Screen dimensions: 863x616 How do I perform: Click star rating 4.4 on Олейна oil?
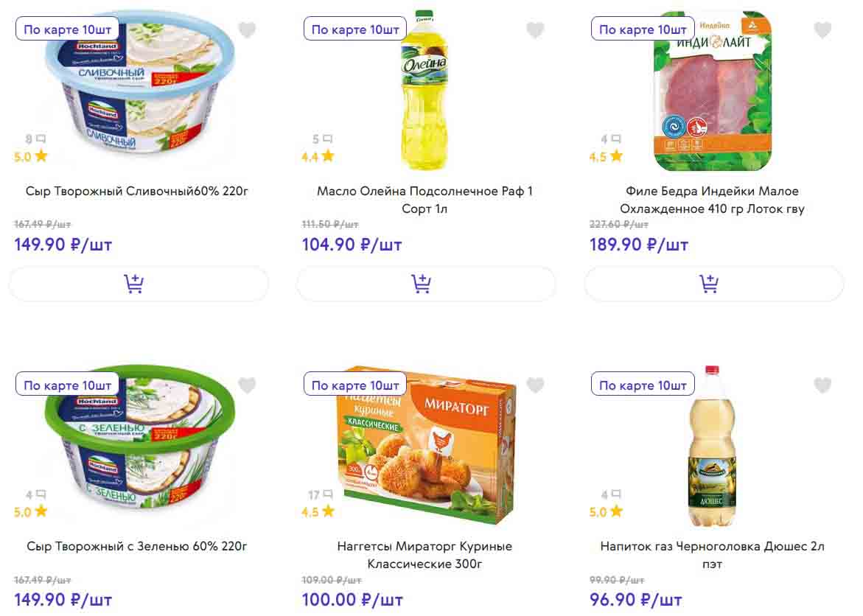point(318,156)
